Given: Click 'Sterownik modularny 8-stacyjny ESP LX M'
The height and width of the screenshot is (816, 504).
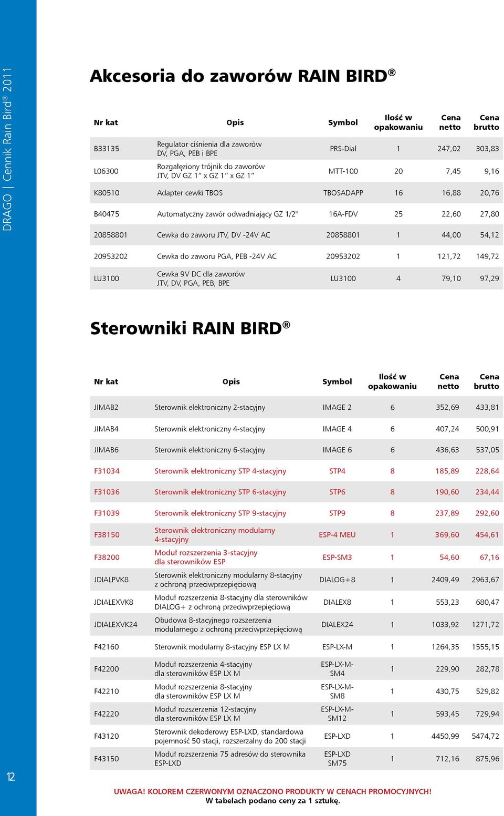Looking at the screenshot, I should [x=222, y=647].
